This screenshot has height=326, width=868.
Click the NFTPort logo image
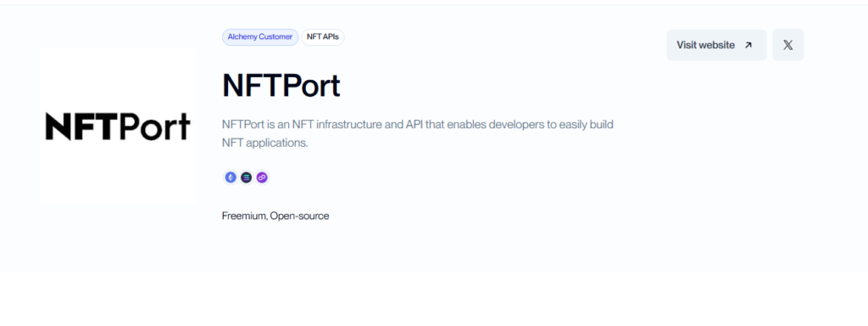(117, 126)
